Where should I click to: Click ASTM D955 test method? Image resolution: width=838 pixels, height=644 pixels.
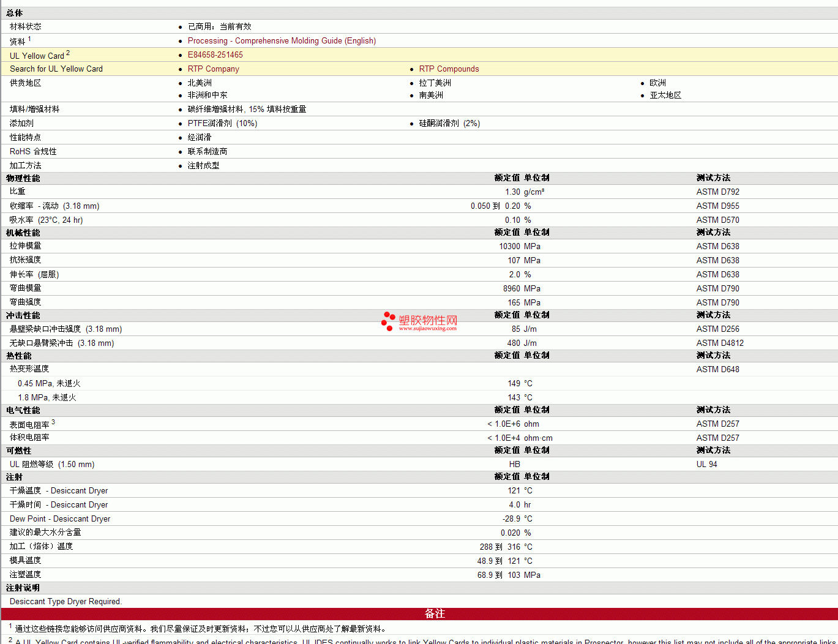718,206
